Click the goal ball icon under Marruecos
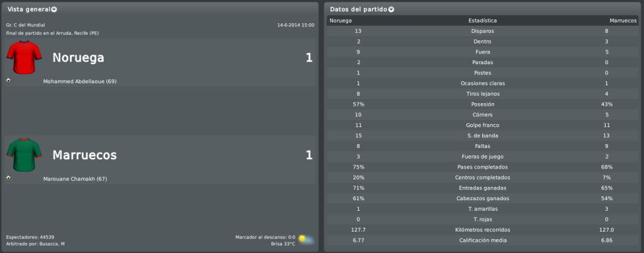 point(9,178)
